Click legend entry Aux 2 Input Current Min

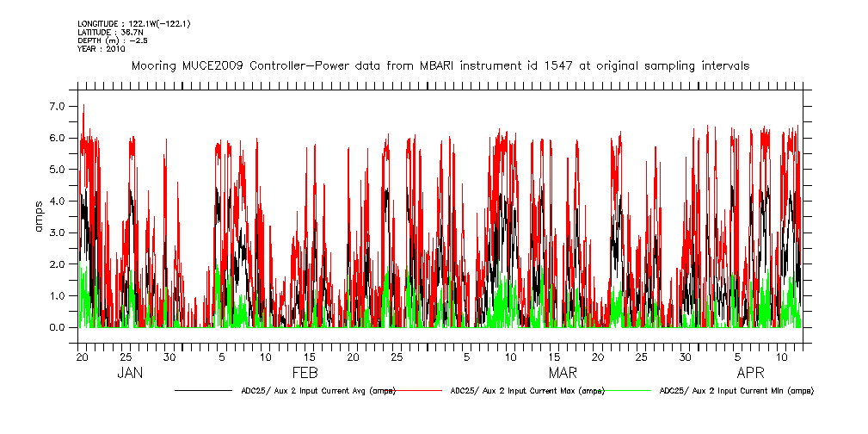point(736,391)
